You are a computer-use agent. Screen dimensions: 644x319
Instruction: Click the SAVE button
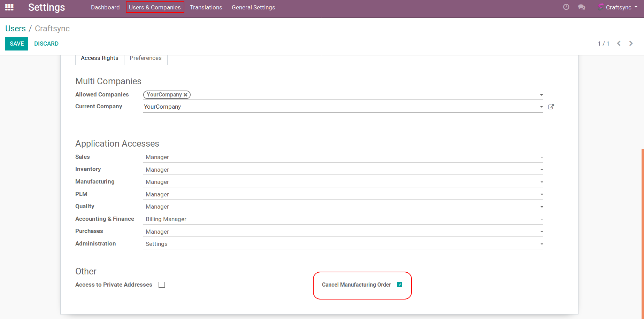point(17,44)
